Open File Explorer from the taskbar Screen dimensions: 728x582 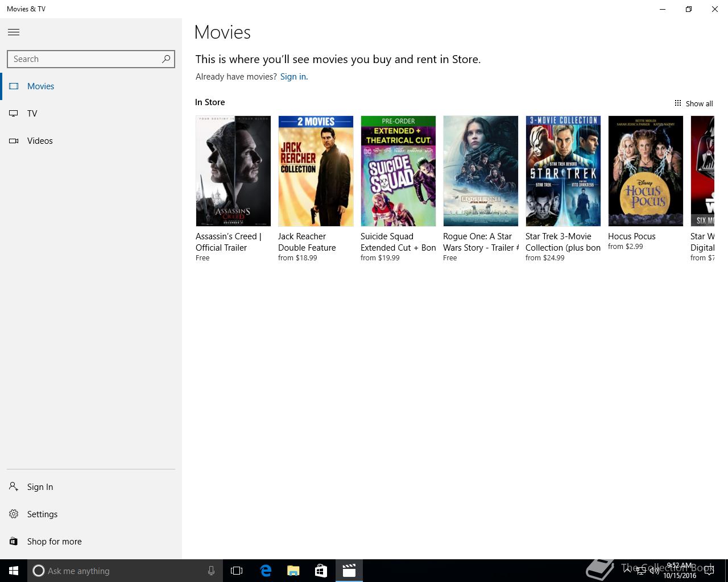[293, 571]
